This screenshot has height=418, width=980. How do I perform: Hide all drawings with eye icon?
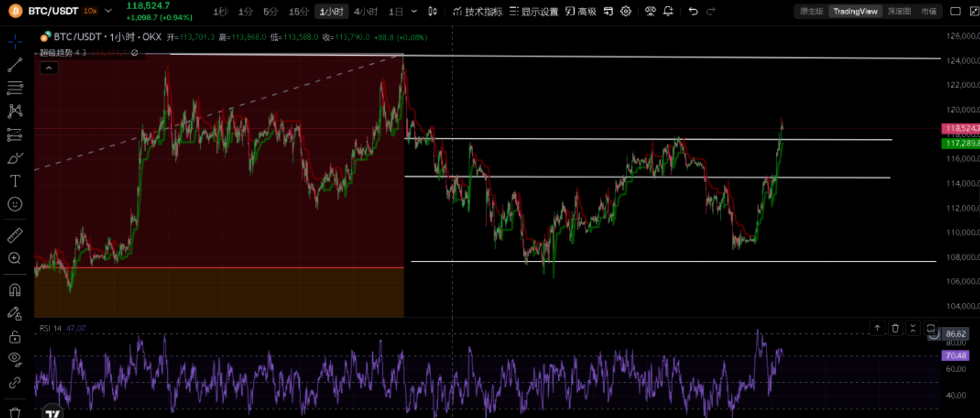[15, 359]
